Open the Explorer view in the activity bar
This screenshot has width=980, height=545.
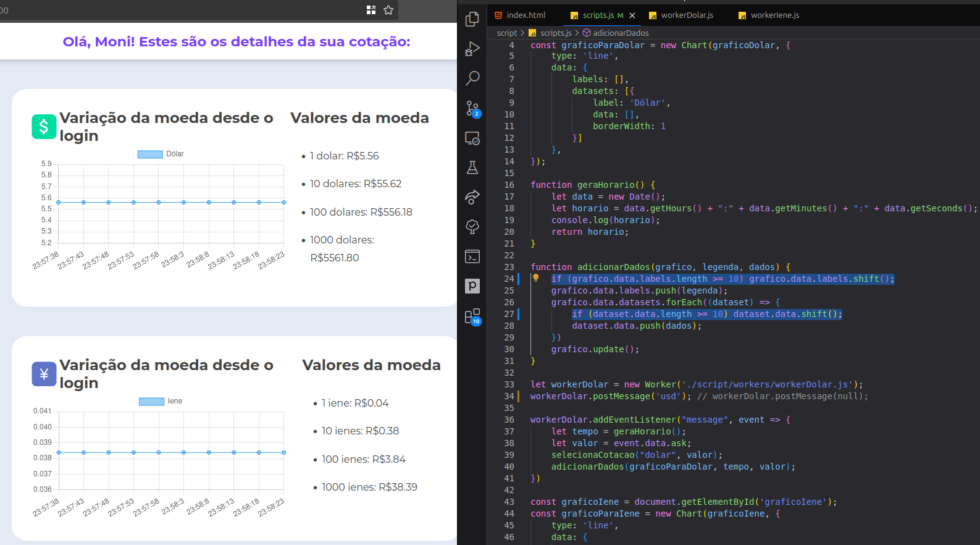point(472,19)
